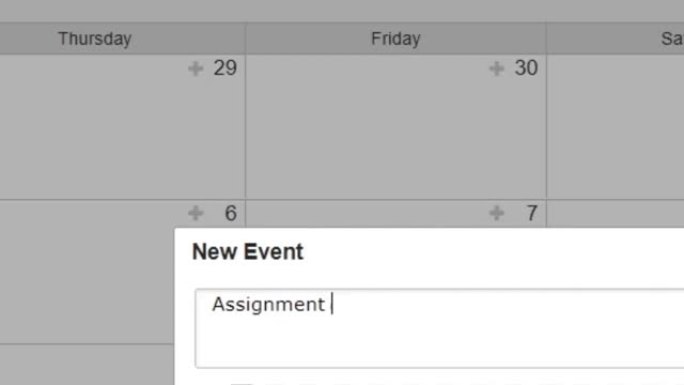Open the day numbered 6
Image resolution: width=684 pixels, height=385 pixels.
click(x=231, y=213)
